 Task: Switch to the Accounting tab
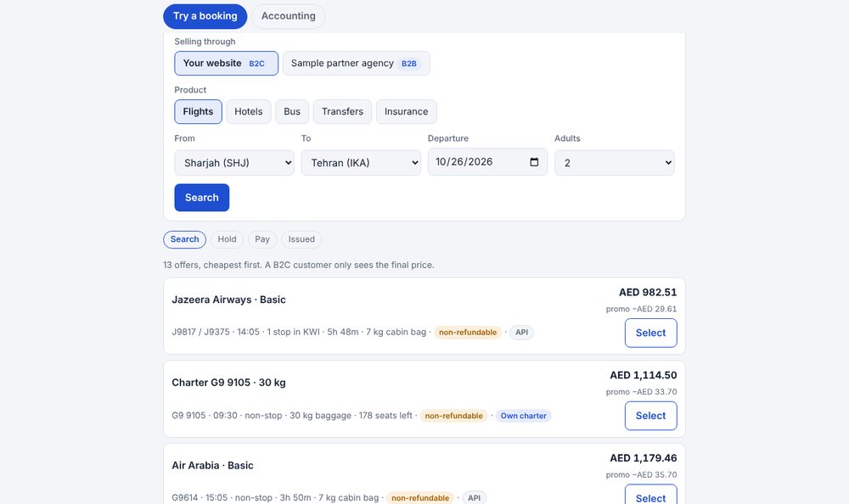288,16
